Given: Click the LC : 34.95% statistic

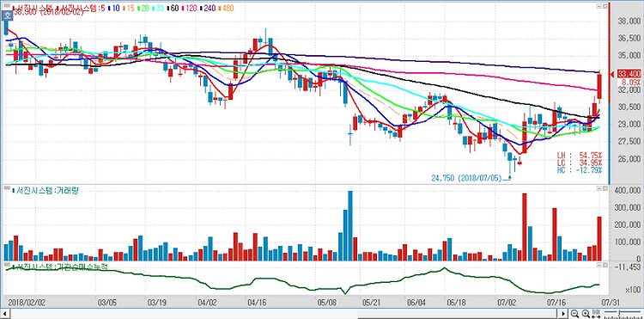Looking at the screenshot, I should (580, 163).
